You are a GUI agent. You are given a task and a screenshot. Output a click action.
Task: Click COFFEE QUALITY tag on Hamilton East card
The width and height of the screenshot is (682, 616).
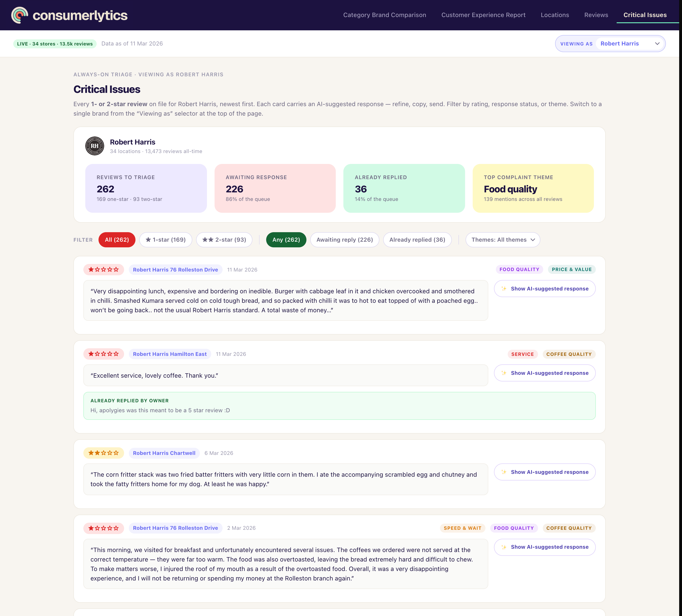click(569, 354)
